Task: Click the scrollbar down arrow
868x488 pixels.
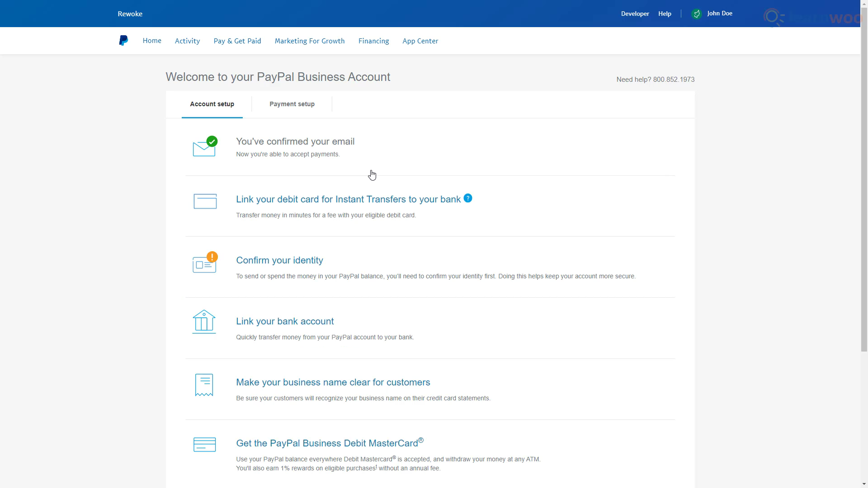Action: [x=864, y=484]
